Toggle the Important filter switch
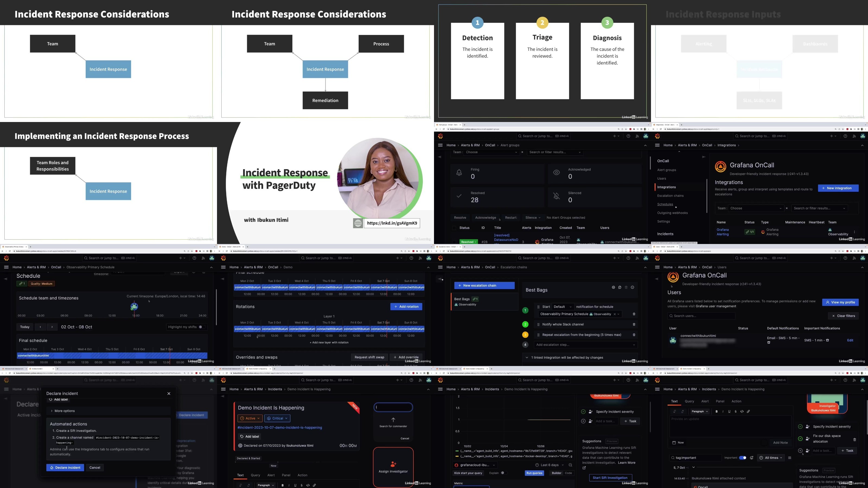Screen dimensions: 868x488 [742, 458]
